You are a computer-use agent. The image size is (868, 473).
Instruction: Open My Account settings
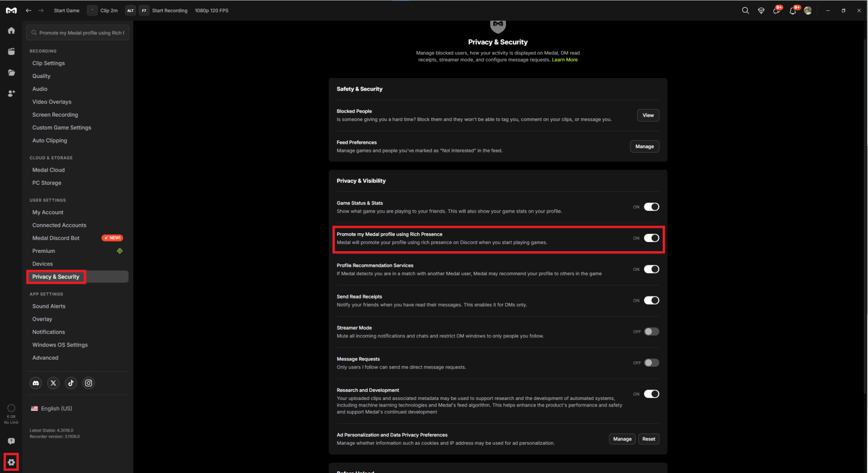tap(48, 213)
